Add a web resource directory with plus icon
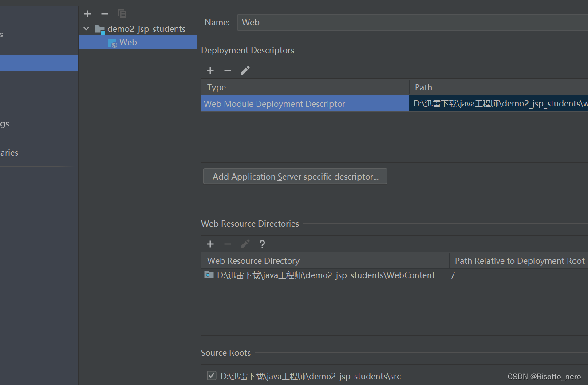 pos(210,244)
